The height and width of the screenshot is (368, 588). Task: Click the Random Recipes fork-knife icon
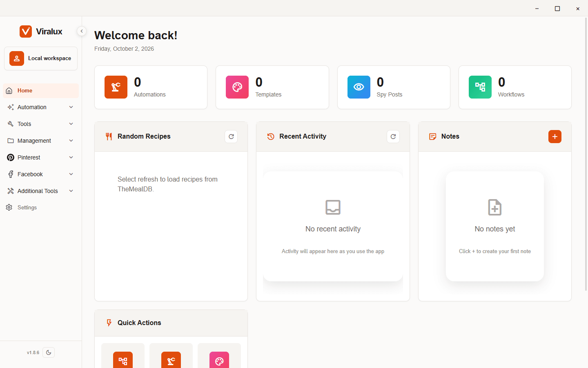tap(109, 137)
